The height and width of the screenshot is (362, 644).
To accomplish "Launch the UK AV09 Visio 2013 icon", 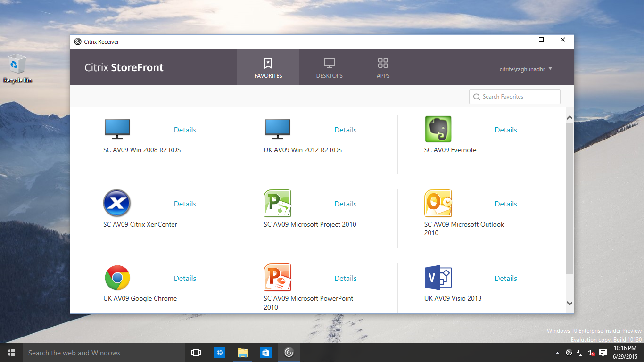I will point(438,278).
